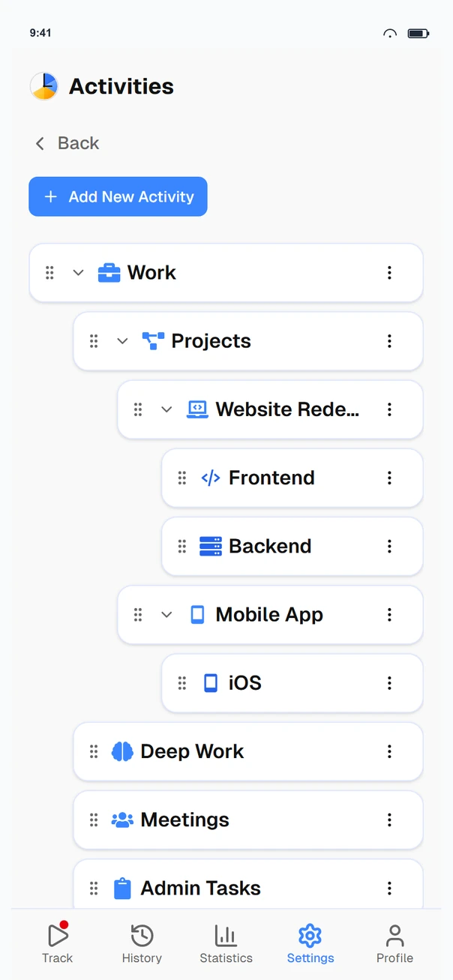This screenshot has width=453, height=980.
Task: Open the more options menu for Mobile App
Action: pos(389,615)
